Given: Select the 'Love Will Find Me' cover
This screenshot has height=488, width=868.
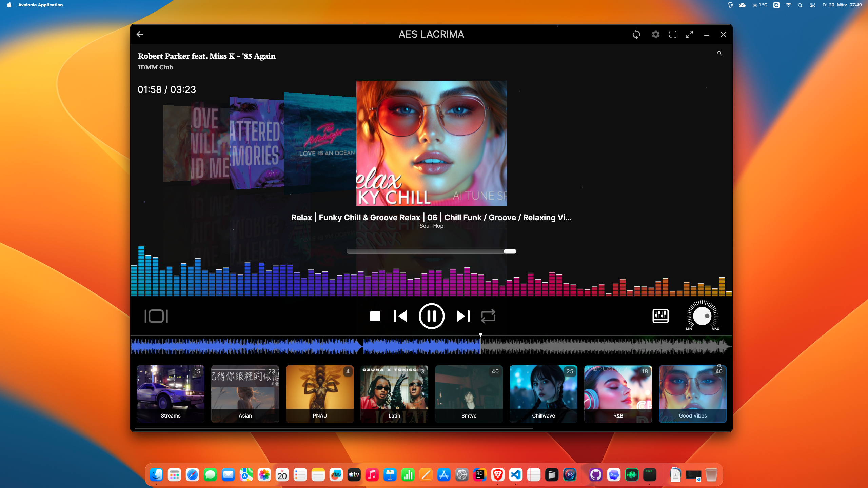Looking at the screenshot, I should point(210,144).
